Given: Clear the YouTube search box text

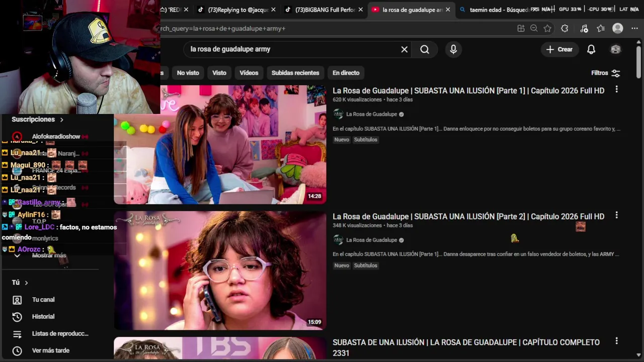Looking at the screenshot, I should pyautogui.click(x=404, y=49).
